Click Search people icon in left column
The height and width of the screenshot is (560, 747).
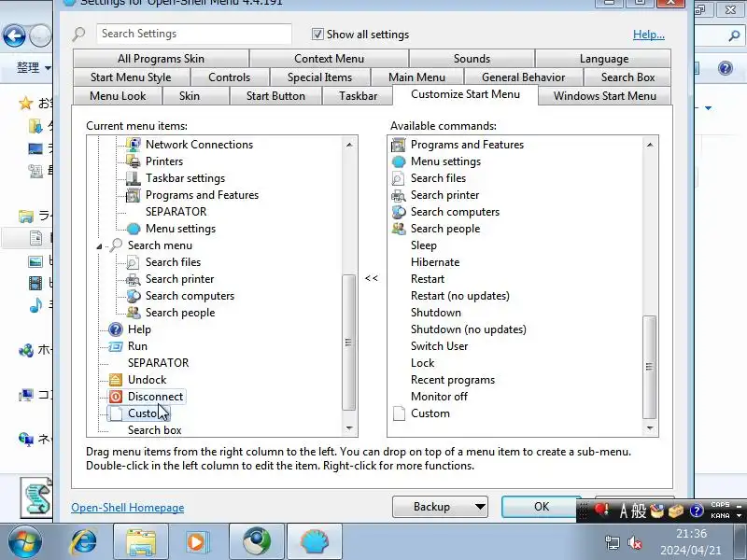coord(134,313)
